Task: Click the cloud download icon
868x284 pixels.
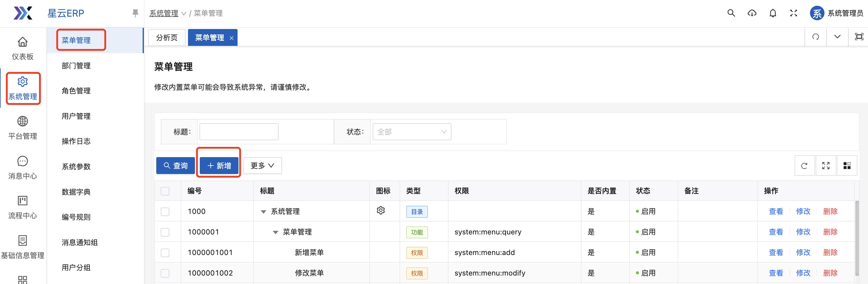Action: (x=752, y=13)
